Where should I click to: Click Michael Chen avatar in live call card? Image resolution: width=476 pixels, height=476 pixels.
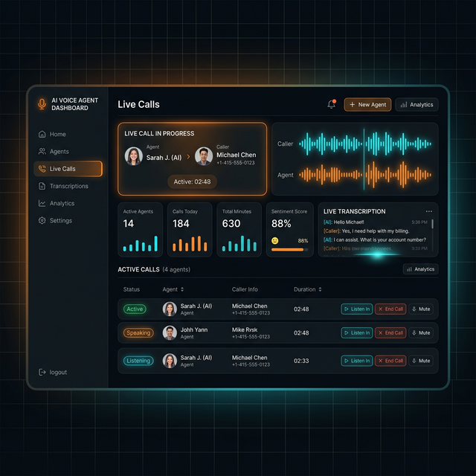click(x=203, y=156)
